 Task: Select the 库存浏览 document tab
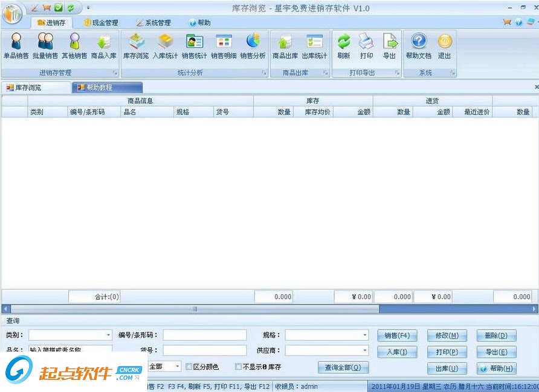click(x=36, y=88)
